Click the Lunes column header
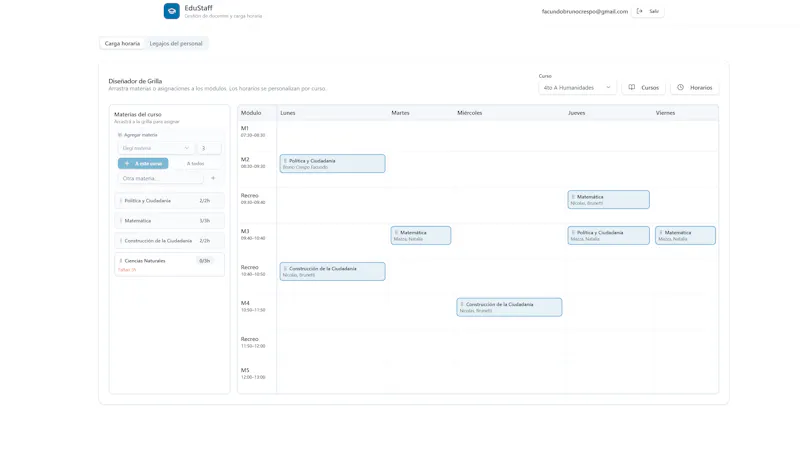The width and height of the screenshot is (800, 470). 288,113
